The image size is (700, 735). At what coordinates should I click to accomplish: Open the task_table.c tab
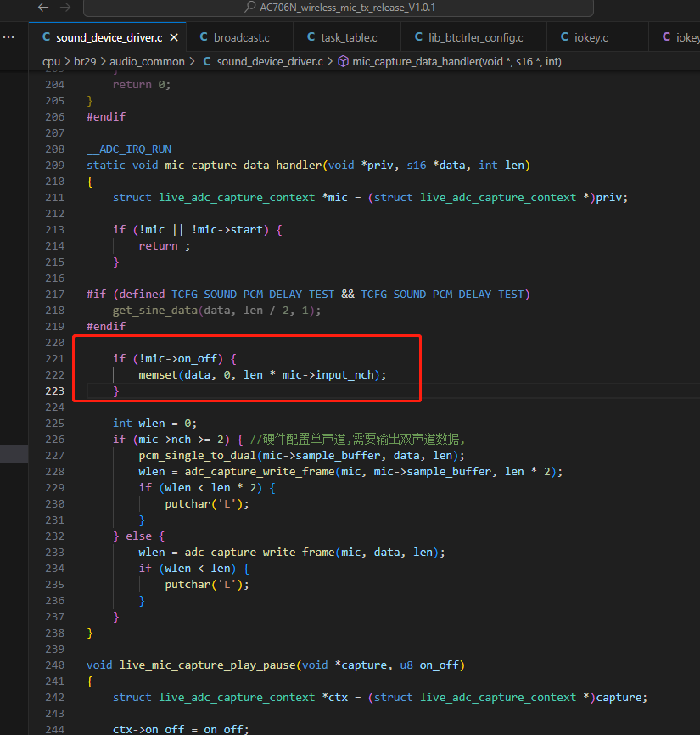[347, 37]
